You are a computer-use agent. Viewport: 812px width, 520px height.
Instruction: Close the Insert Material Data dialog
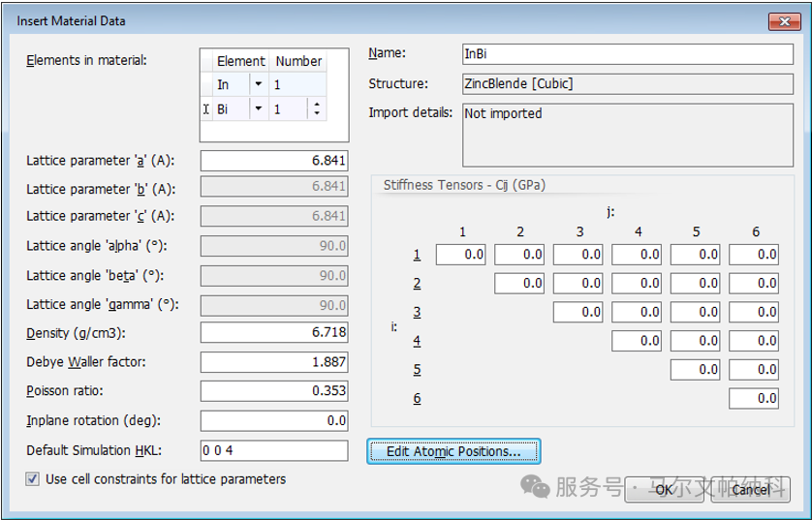(785, 21)
